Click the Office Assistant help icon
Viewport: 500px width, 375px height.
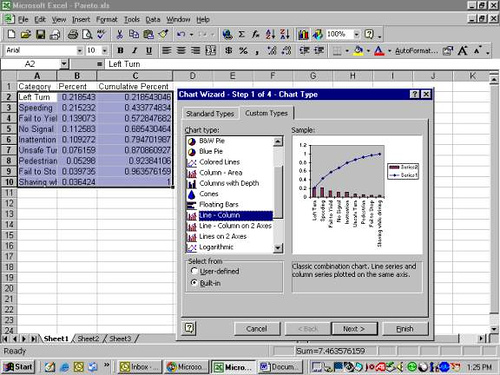(369, 34)
